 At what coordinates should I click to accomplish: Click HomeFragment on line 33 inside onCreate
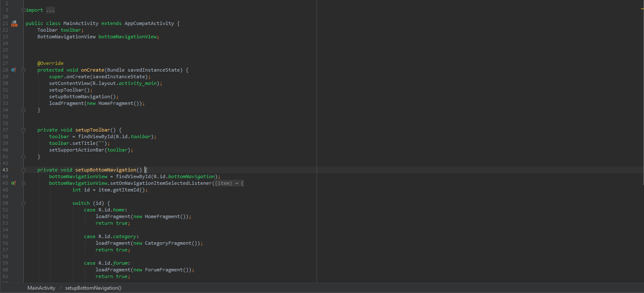(116, 103)
